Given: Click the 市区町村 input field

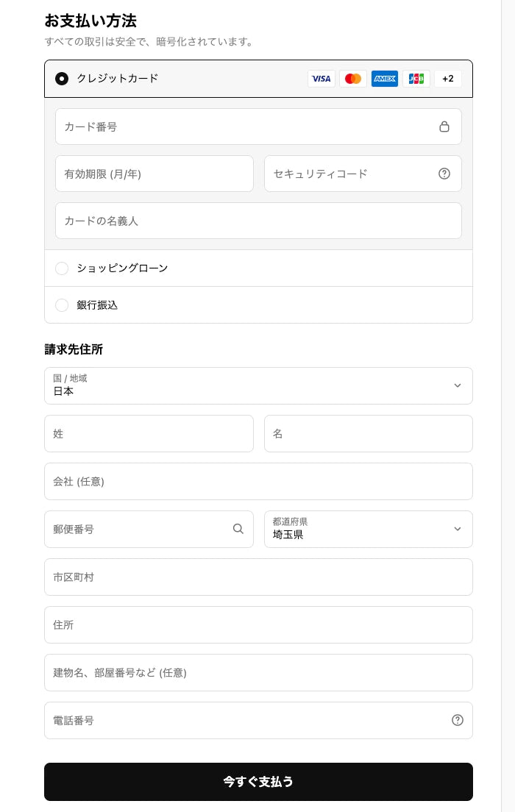Looking at the screenshot, I should click(x=258, y=577).
